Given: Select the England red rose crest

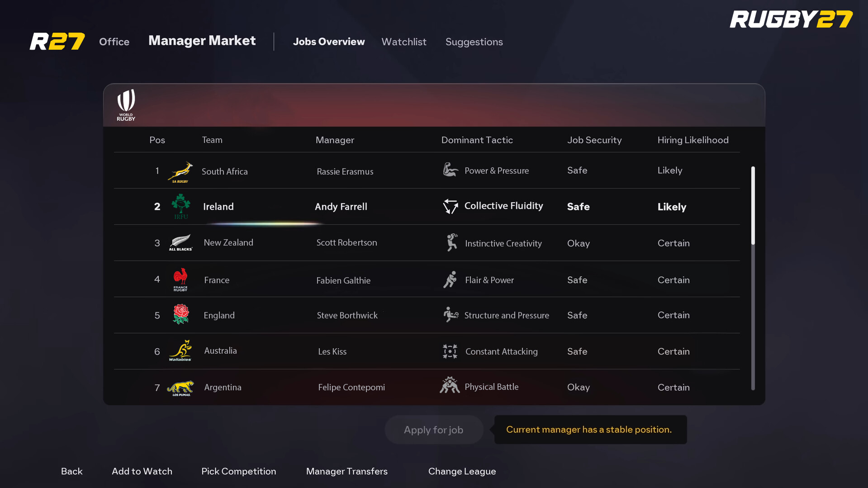Looking at the screenshot, I should coord(180,315).
